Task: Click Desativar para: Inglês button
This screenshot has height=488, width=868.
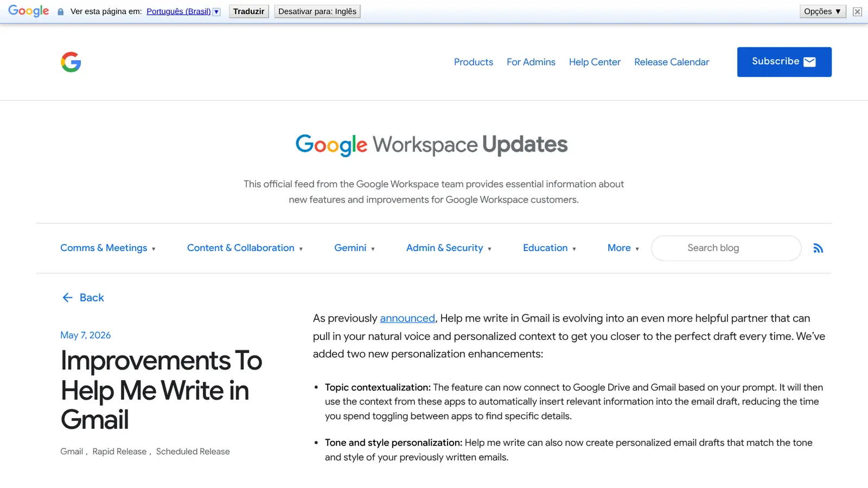Action: (x=317, y=11)
